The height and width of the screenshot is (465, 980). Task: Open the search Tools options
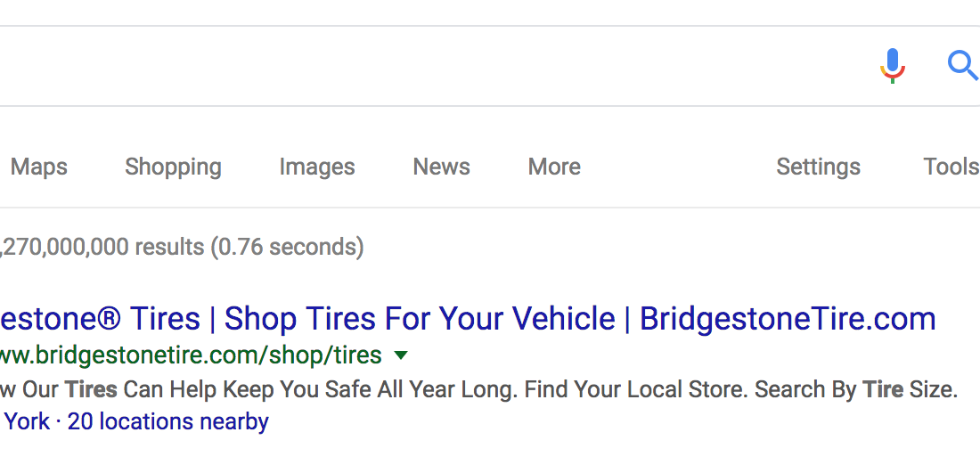pyautogui.click(x=951, y=167)
